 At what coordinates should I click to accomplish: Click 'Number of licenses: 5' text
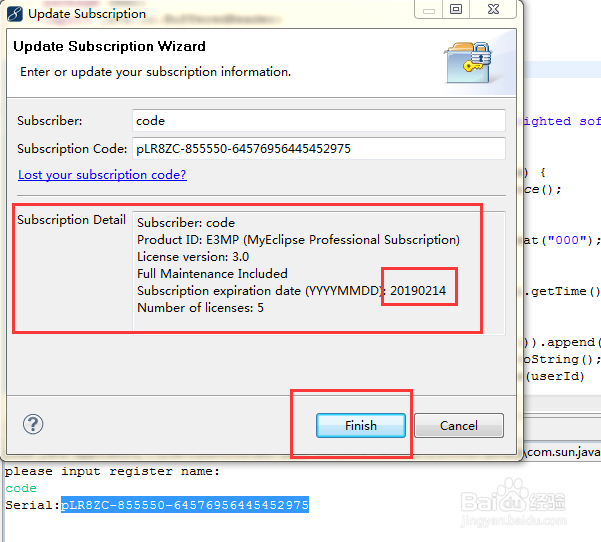pos(200,308)
